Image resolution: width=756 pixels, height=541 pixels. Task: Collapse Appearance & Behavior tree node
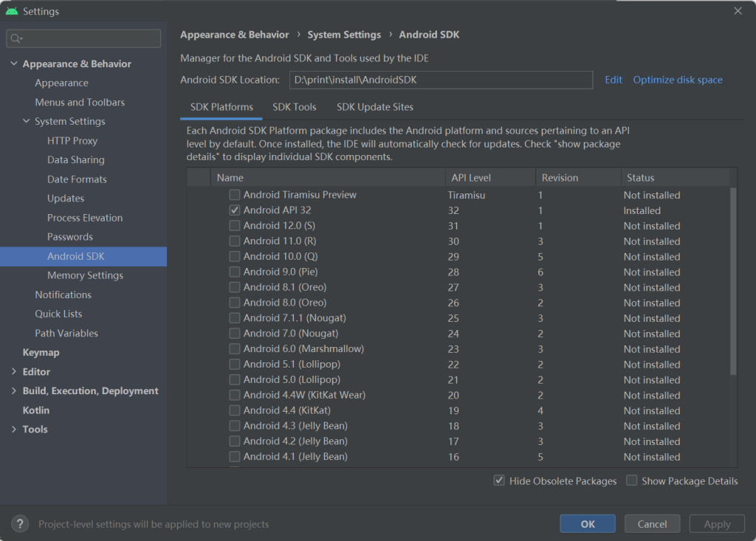(x=14, y=63)
